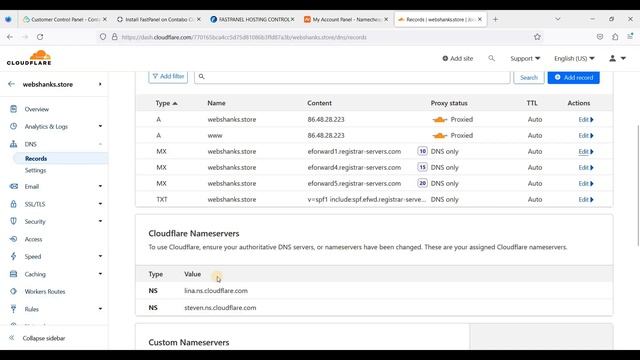Click IP 86.48.28.223 in www row
Image resolution: width=640 pixels, height=360 pixels.
[x=326, y=136]
